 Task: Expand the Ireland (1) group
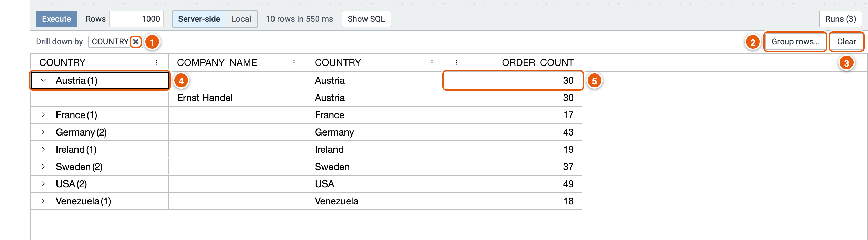coord(43,149)
